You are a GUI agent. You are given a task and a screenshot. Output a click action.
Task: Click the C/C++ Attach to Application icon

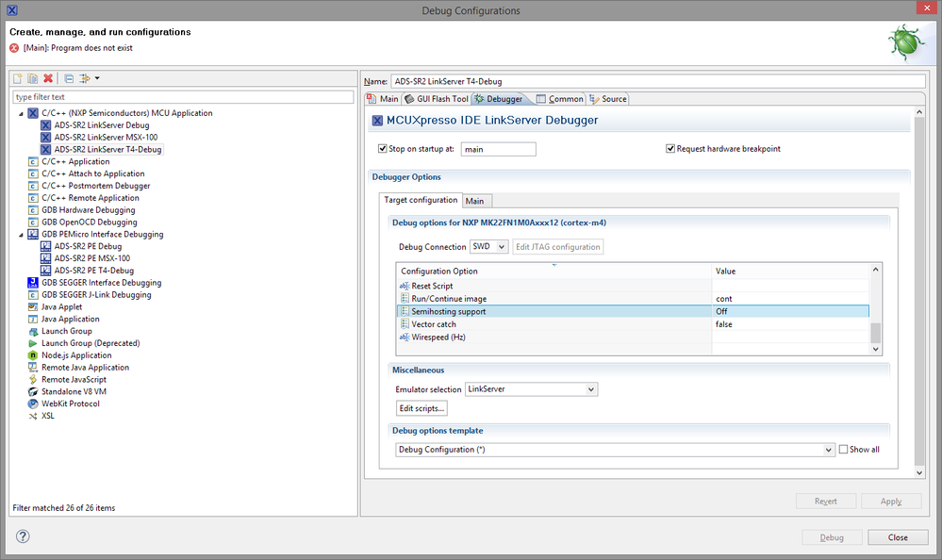33,173
